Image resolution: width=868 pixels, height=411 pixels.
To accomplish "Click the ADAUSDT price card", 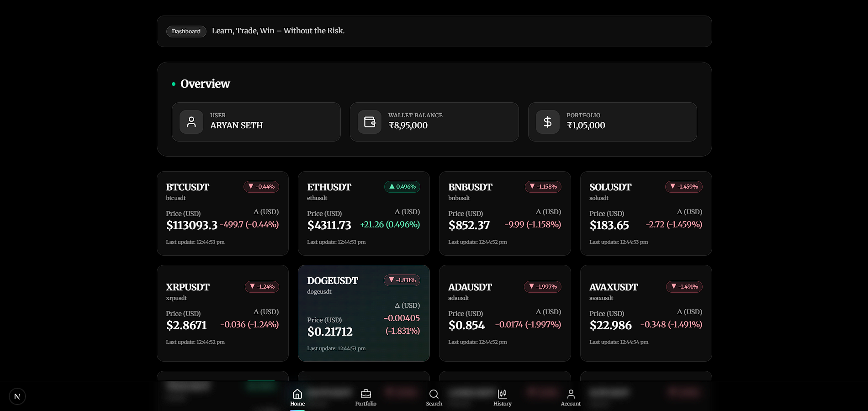I will [x=504, y=313].
